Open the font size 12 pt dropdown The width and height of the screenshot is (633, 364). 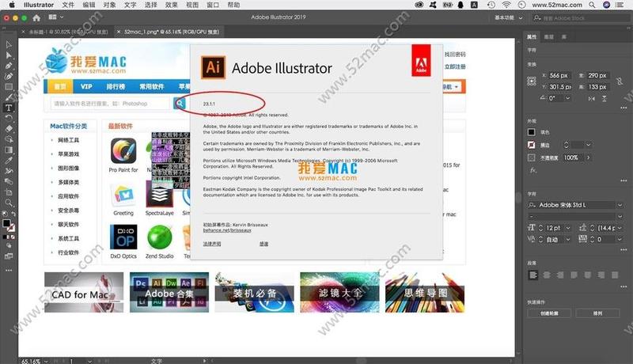pyautogui.click(x=568, y=228)
